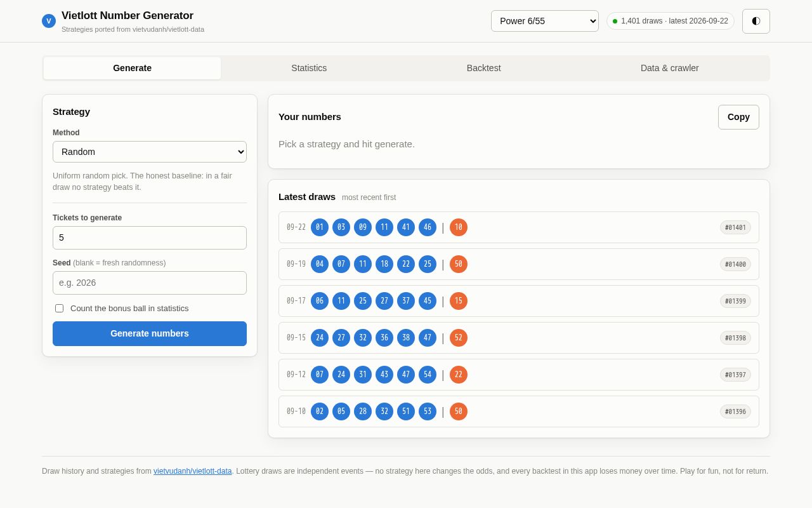Select draw ID badge #01401
Viewport: 812px width, 508px height.
tap(735, 227)
